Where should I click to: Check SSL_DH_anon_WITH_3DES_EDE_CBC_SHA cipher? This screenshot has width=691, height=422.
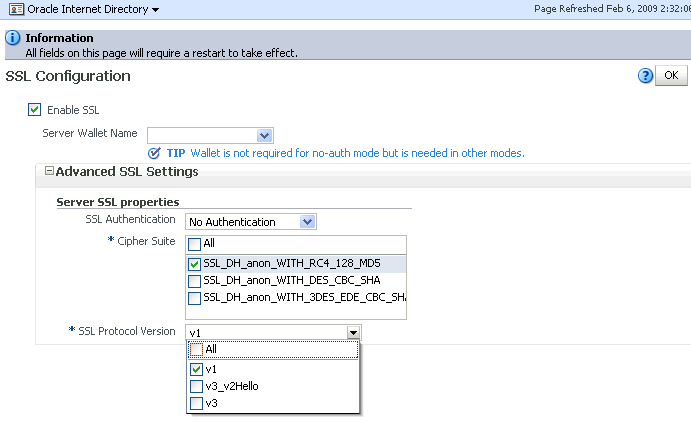(x=194, y=298)
